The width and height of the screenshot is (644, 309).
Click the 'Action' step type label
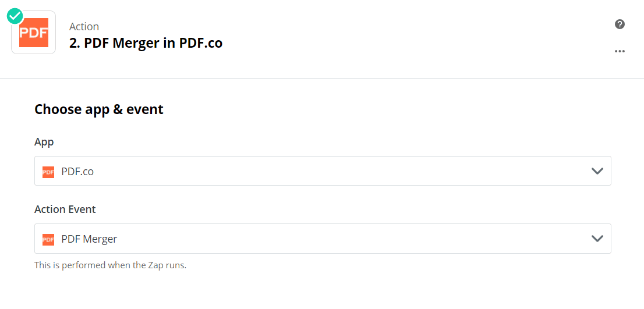pos(84,27)
